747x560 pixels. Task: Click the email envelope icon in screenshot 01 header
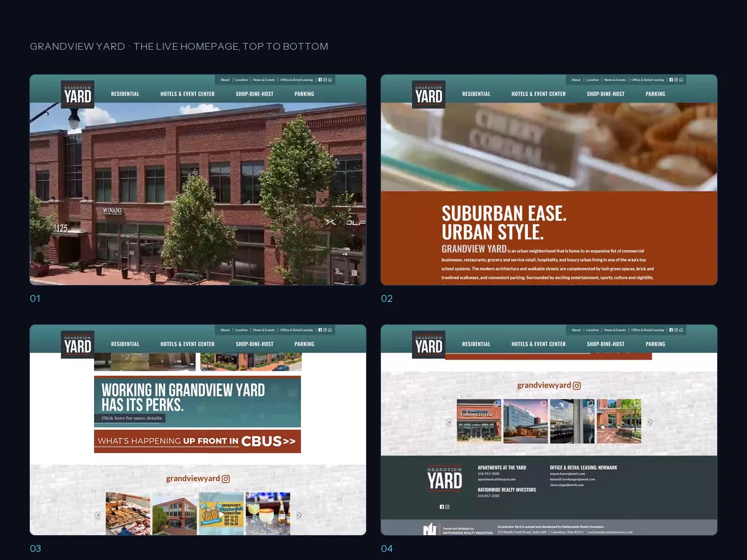pos(330,80)
